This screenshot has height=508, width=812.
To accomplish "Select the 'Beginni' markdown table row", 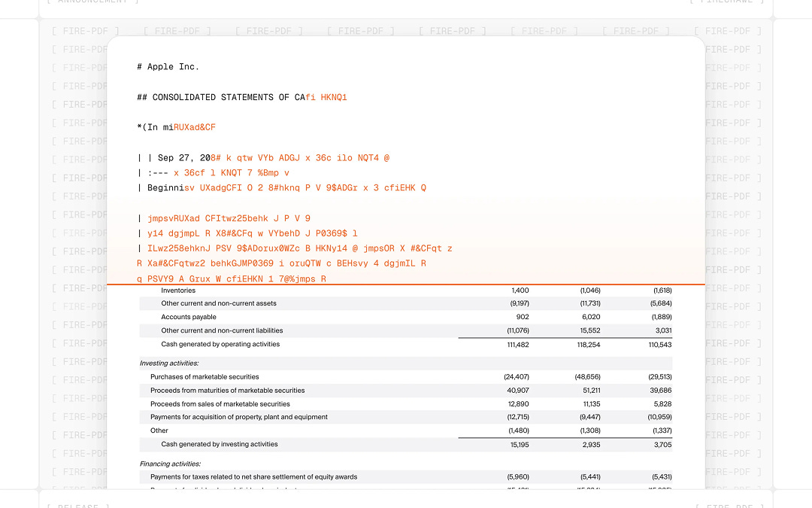I will [x=282, y=188].
